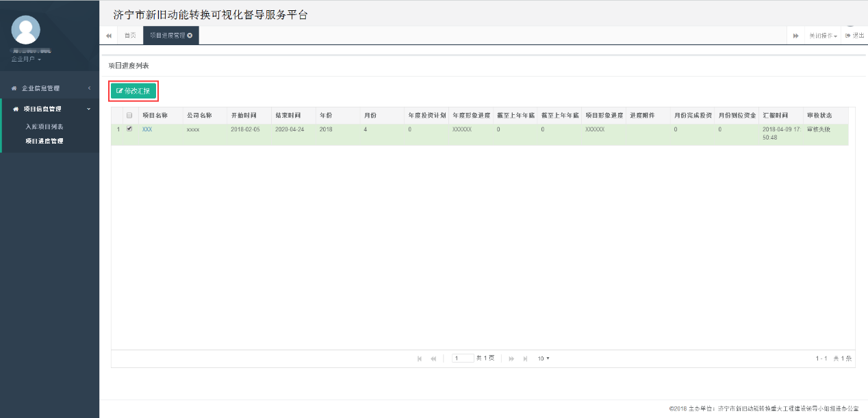This screenshot has height=418, width=868.
Task: Click the 修改汇报 button
Action: coord(134,90)
